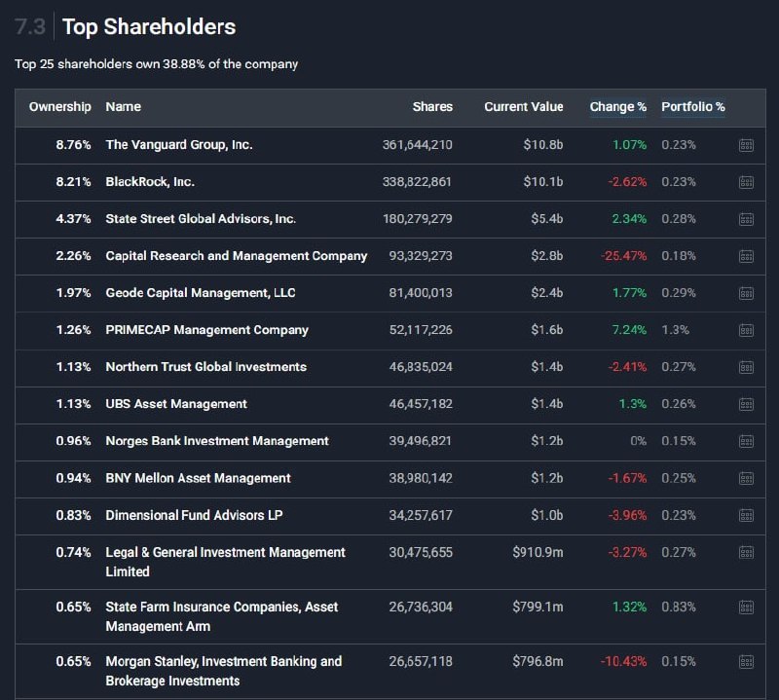
Task: Open the holdings icon for the BlackRock, Inc. row
Action: click(746, 182)
